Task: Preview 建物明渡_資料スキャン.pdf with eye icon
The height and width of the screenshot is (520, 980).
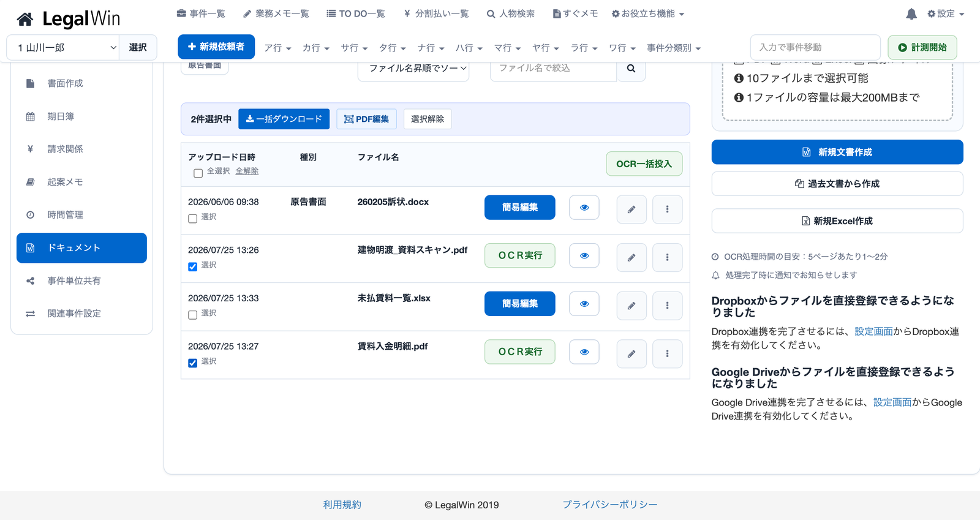Action: (584, 255)
